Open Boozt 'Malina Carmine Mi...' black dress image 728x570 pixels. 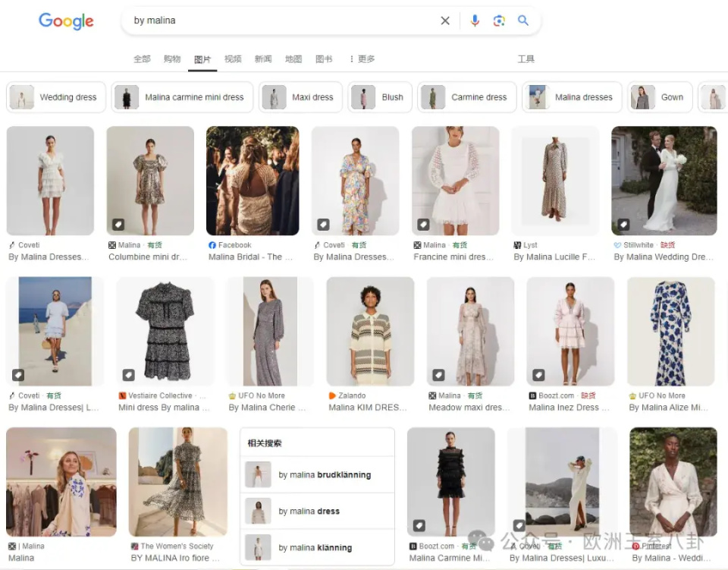point(450,482)
